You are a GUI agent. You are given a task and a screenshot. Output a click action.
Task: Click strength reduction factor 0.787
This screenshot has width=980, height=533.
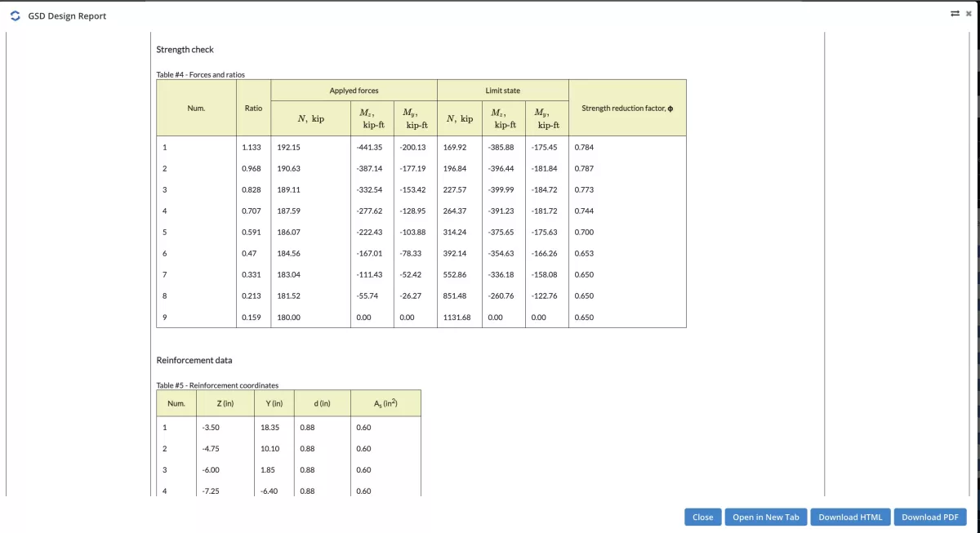pyautogui.click(x=584, y=168)
